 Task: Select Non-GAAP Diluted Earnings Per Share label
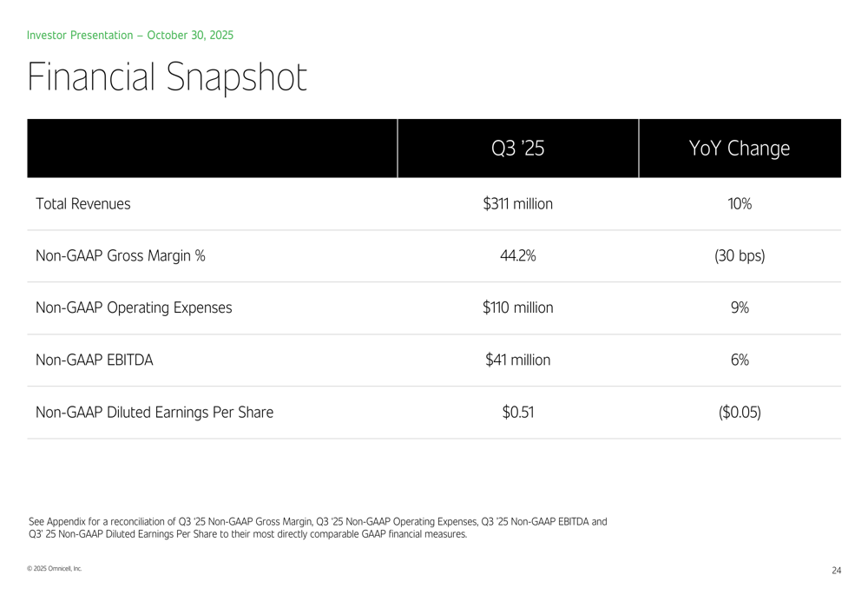[x=155, y=412]
